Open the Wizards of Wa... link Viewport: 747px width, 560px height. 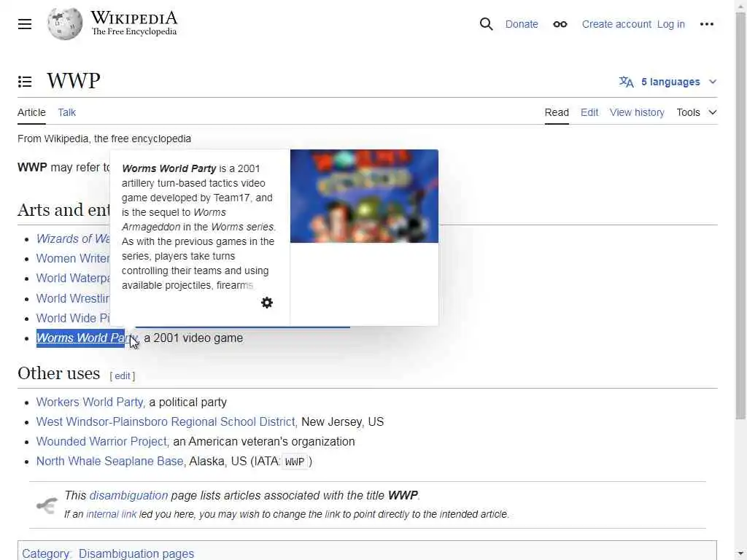(x=73, y=238)
